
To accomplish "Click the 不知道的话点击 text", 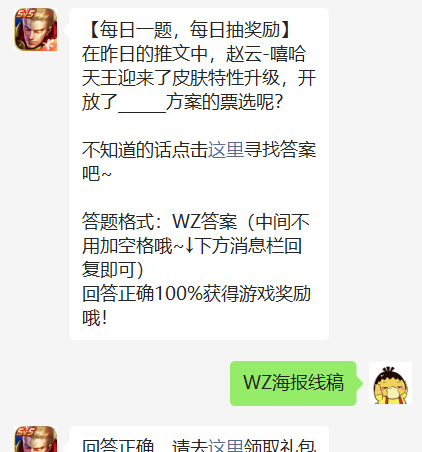I will coord(145,150).
